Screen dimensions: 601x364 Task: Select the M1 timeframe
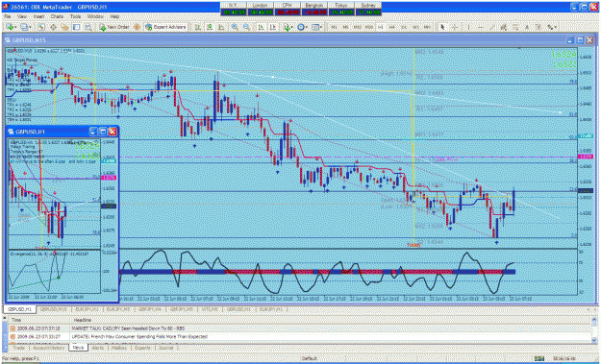tap(335, 27)
